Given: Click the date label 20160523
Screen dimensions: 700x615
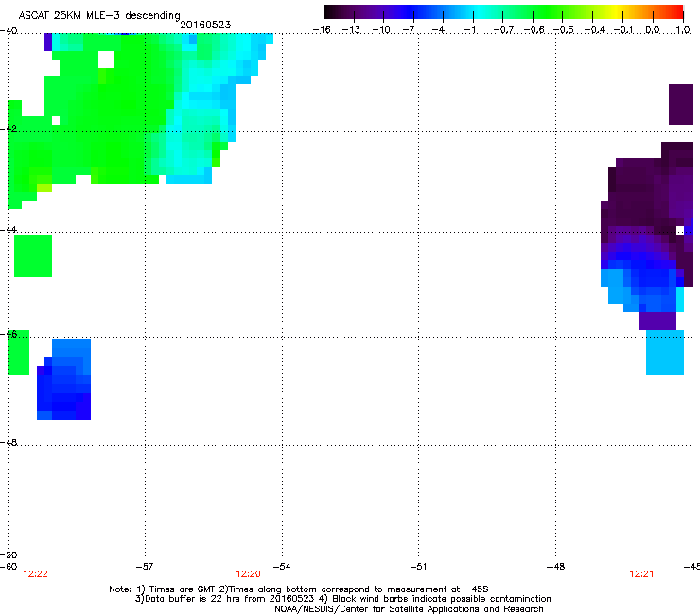Looking at the screenshot, I should [205, 25].
